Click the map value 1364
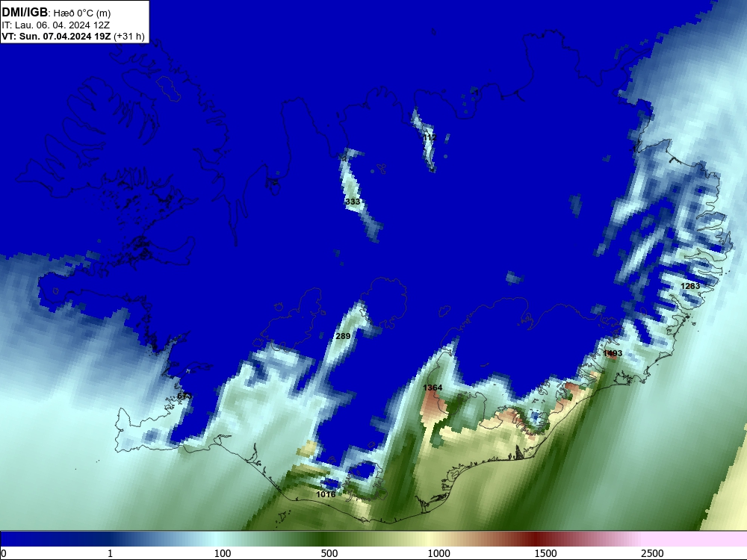 pos(433,388)
